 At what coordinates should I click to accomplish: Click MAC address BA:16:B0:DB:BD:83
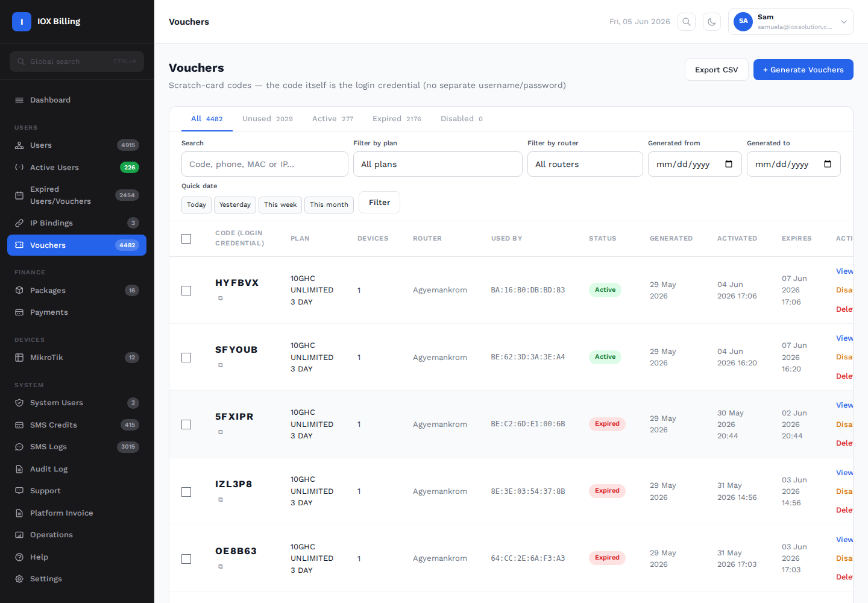(x=528, y=290)
